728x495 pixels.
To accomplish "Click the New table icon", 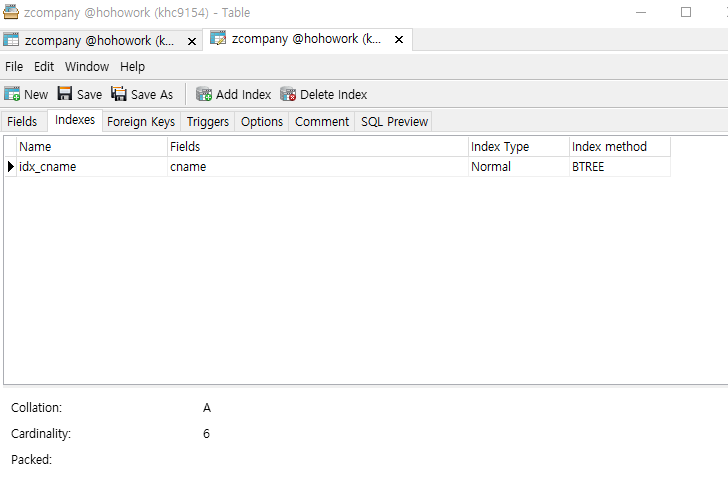I will pos(12,94).
